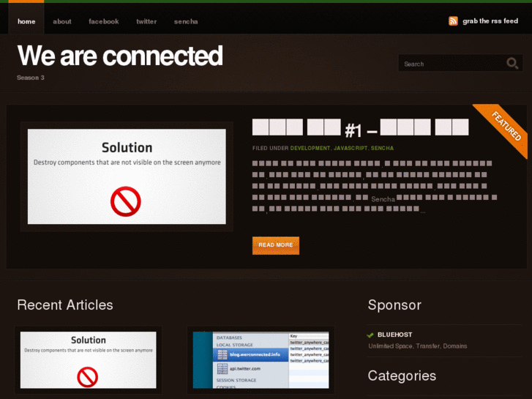The width and height of the screenshot is (532, 399).
Task: Click the Sencha word in the excerpt
Action: tap(383, 199)
